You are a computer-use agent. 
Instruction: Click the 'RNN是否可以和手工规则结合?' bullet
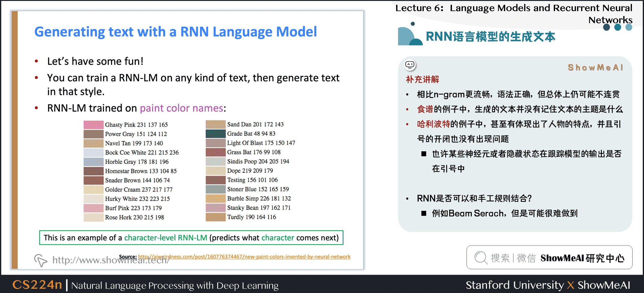[474, 198]
